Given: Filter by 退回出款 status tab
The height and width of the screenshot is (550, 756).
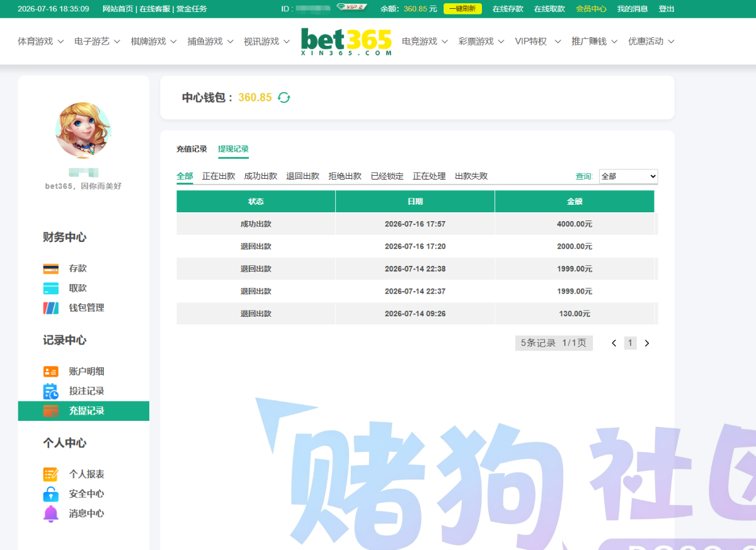Looking at the screenshot, I should point(303,176).
